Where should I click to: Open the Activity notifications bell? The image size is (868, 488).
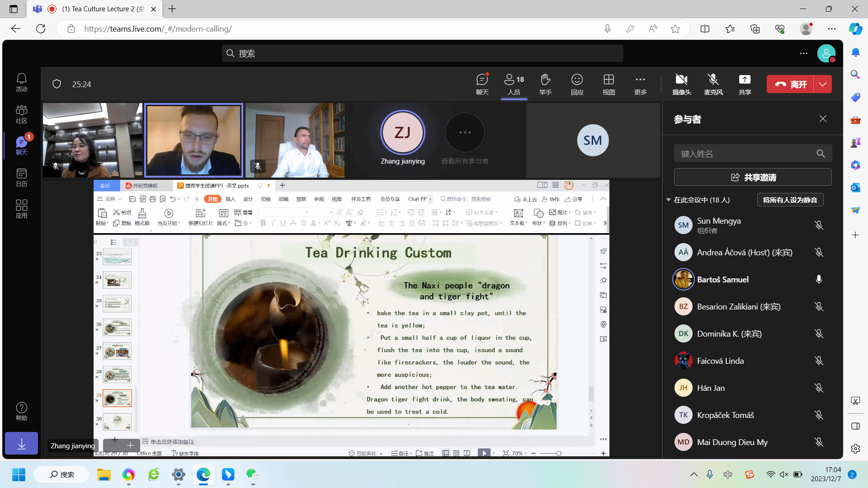pyautogui.click(x=21, y=83)
